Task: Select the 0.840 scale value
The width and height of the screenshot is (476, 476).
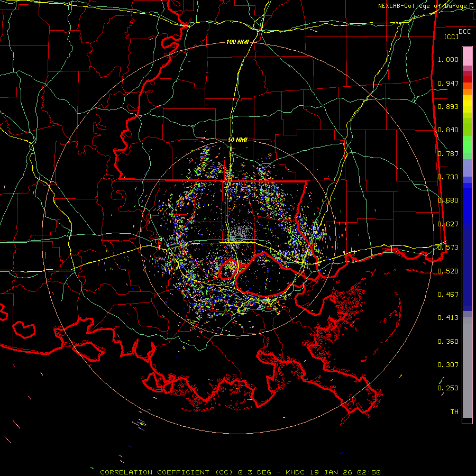Action: (448, 130)
